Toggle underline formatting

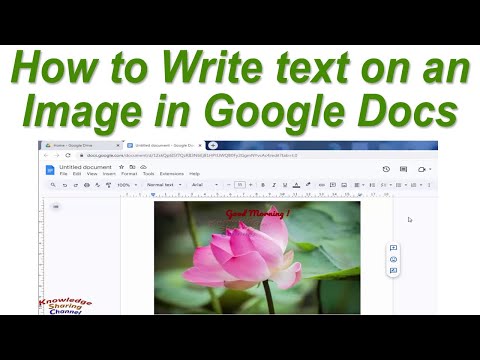285,185
